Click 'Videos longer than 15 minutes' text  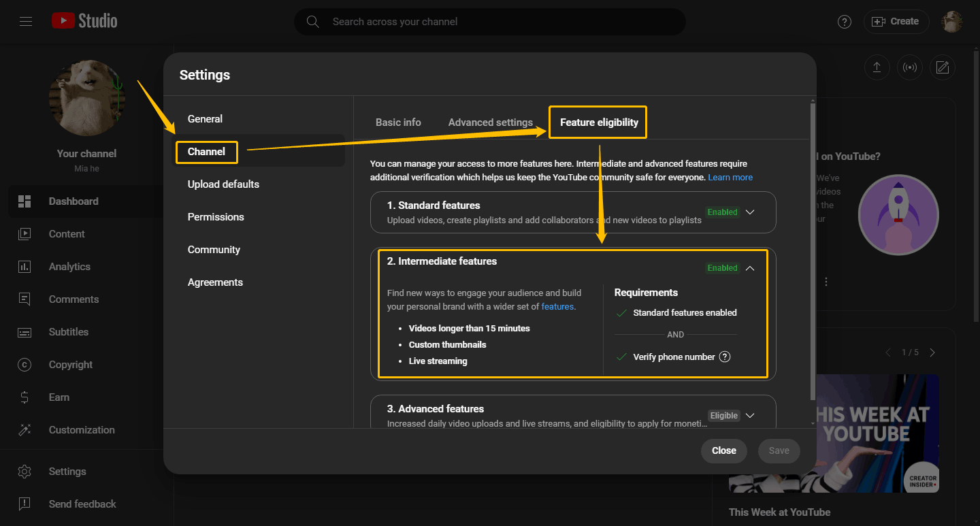[470, 329]
